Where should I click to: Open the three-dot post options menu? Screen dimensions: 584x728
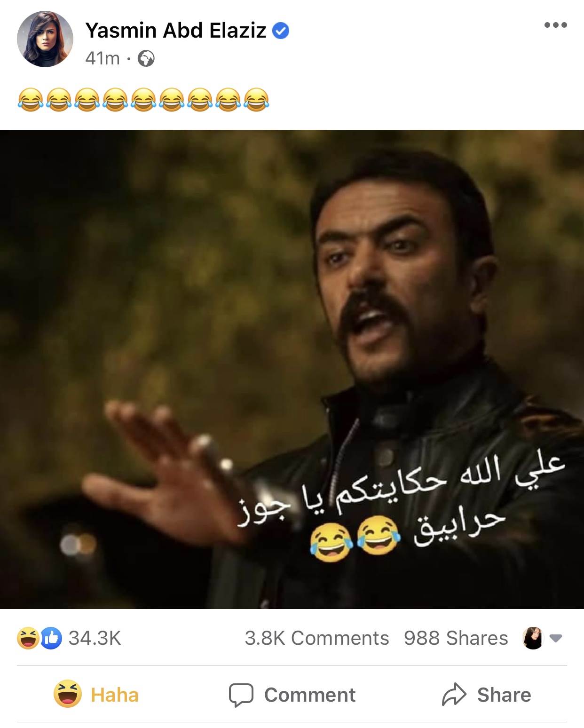click(x=555, y=25)
